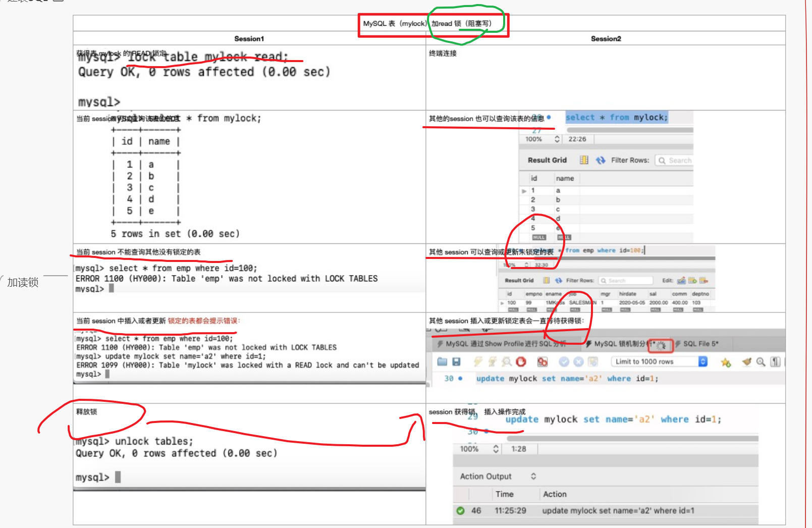
Task: Click the refresh arrows icon in emp Result Grid
Action: pyautogui.click(x=558, y=280)
